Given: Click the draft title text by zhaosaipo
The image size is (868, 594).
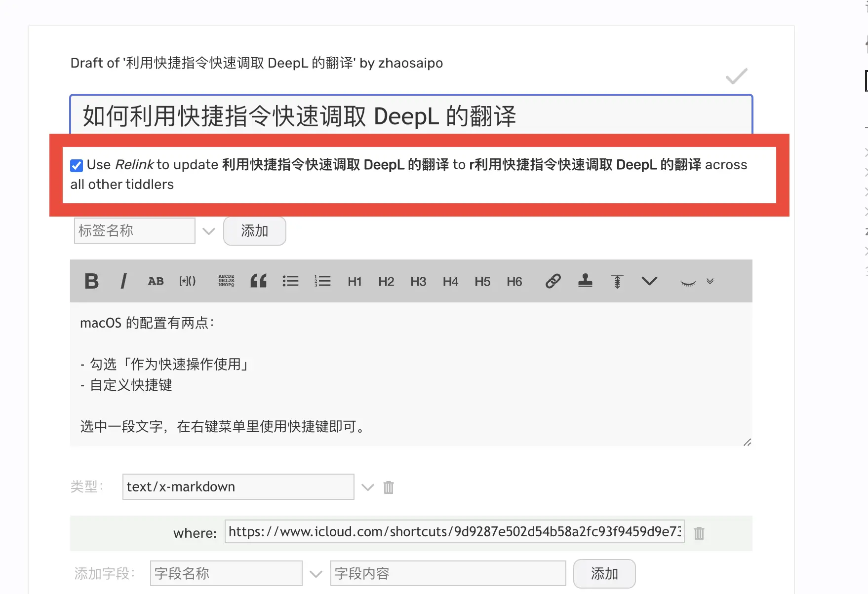Looking at the screenshot, I should 257,63.
